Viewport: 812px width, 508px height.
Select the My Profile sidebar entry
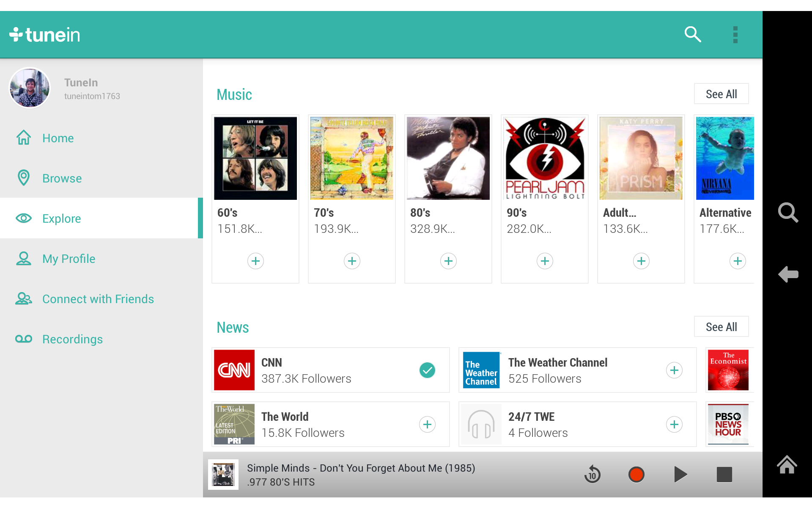[69, 258]
